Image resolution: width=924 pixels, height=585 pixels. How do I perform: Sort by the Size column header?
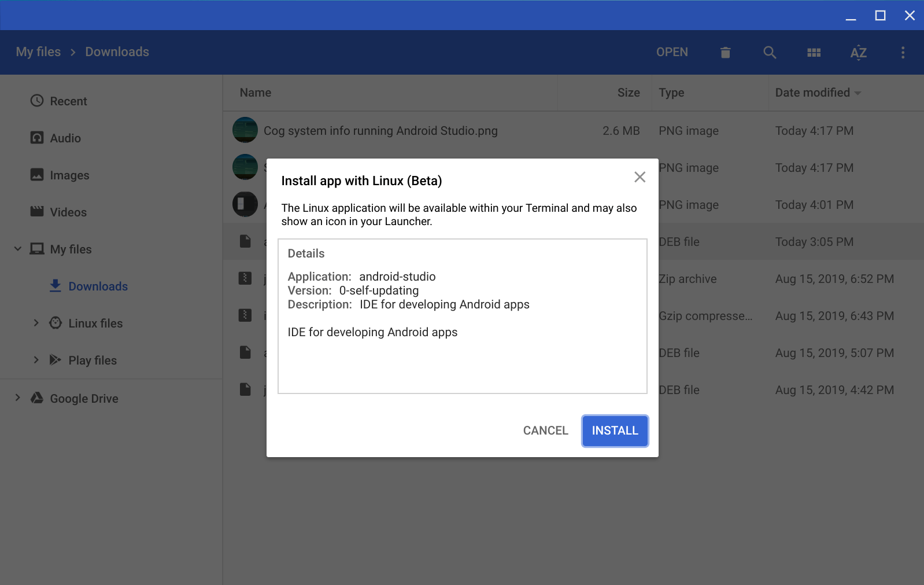pyautogui.click(x=629, y=93)
